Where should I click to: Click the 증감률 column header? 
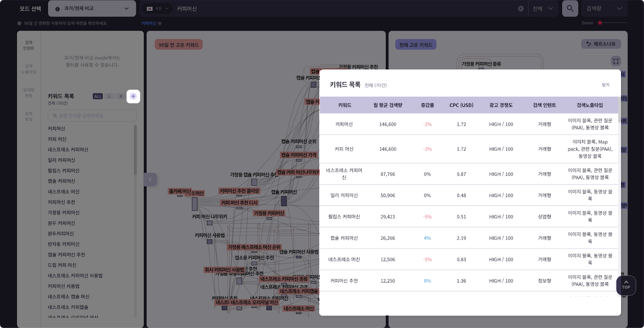pos(427,105)
